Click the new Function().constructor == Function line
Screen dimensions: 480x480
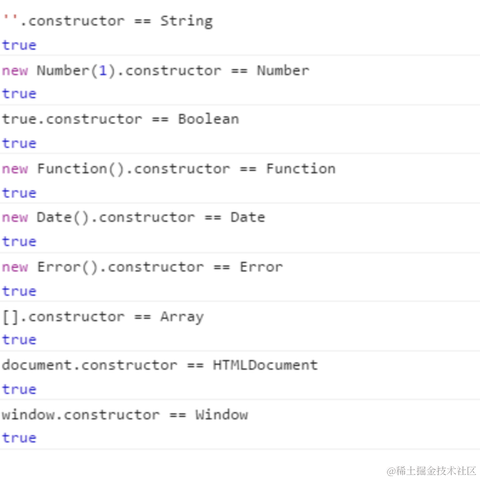click(169, 169)
